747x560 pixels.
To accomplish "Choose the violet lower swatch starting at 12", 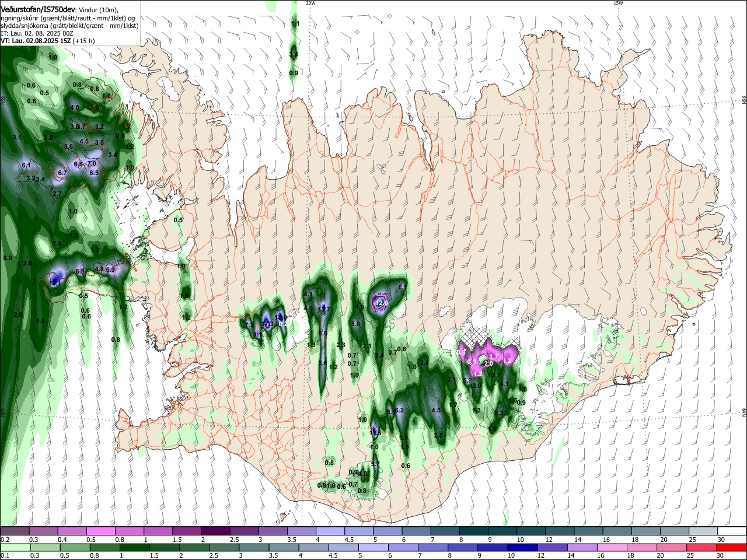I will coord(553,547).
